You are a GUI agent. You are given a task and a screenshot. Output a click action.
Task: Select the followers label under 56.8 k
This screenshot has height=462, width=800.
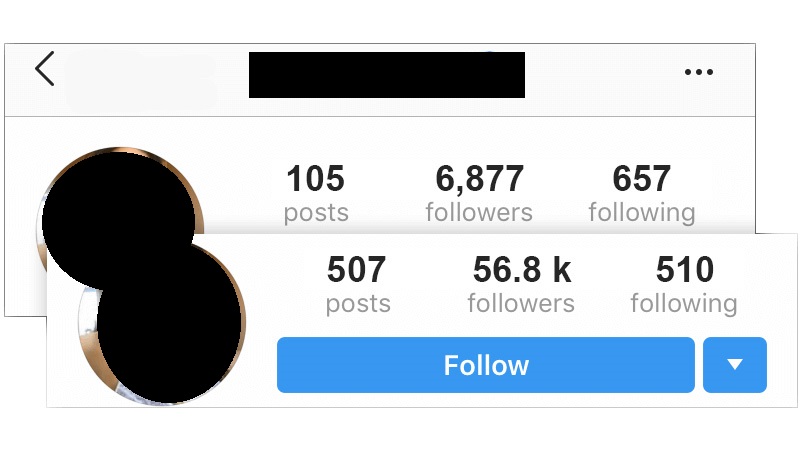point(521,303)
